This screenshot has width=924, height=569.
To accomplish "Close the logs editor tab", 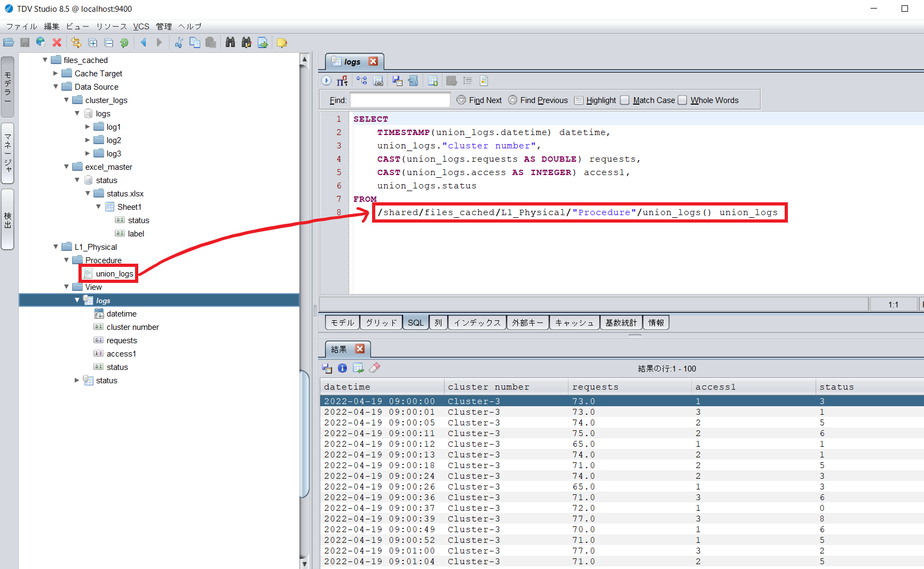I will coord(373,61).
